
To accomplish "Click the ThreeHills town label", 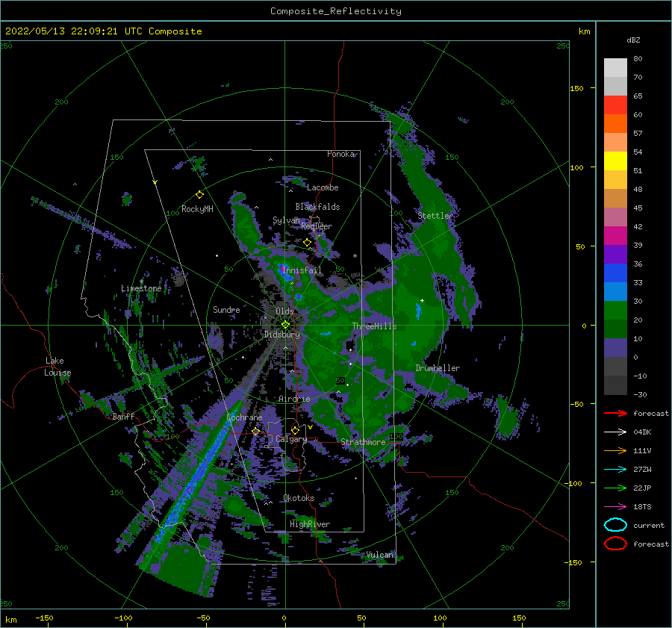I will [374, 326].
